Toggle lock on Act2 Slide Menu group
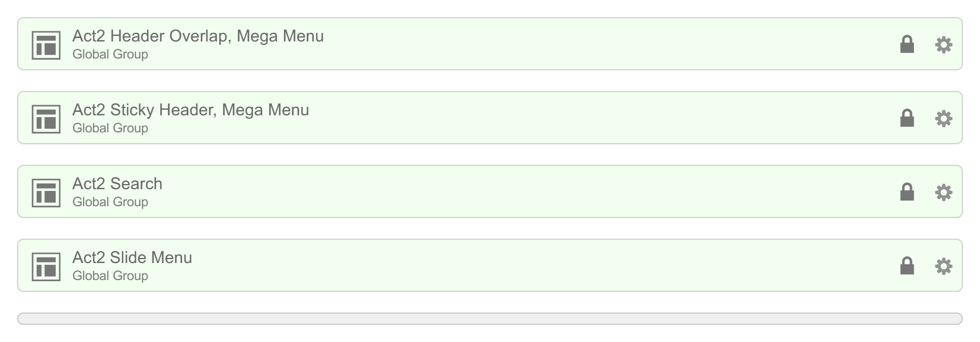This screenshot has height=342, width=980. (x=907, y=265)
